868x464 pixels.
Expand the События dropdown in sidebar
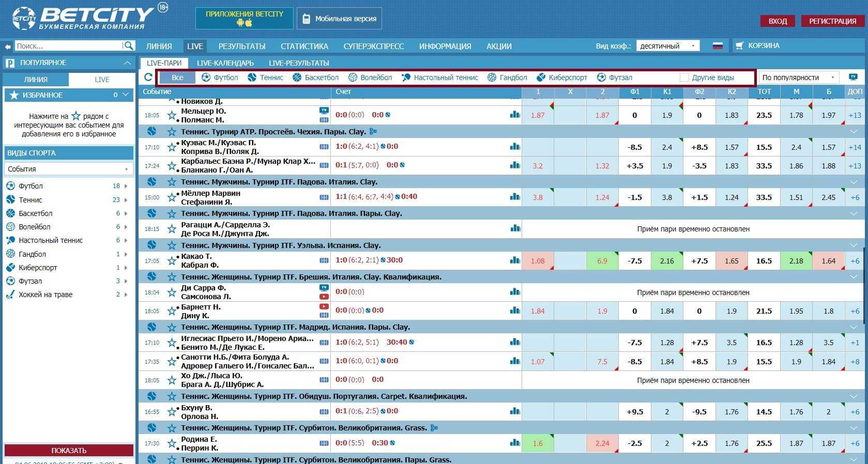pos(68,169)
